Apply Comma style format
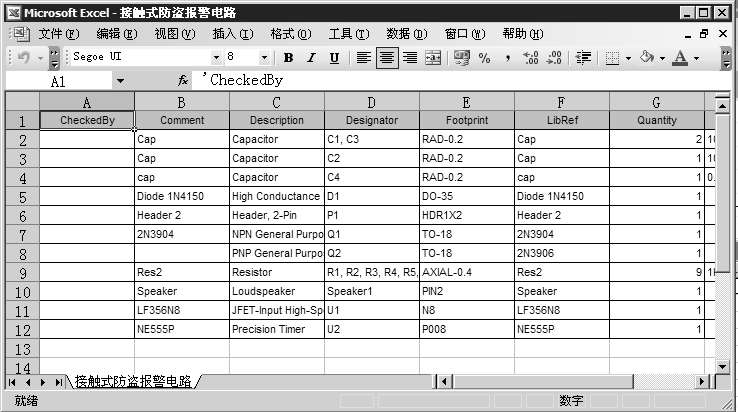Image resolution: width=738 pixels, height=412 pixels. [x=507, y=58]
